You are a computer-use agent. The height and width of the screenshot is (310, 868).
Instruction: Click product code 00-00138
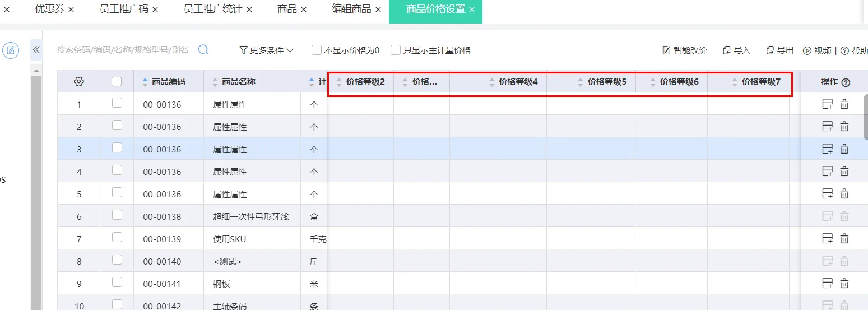click(162, 216)
